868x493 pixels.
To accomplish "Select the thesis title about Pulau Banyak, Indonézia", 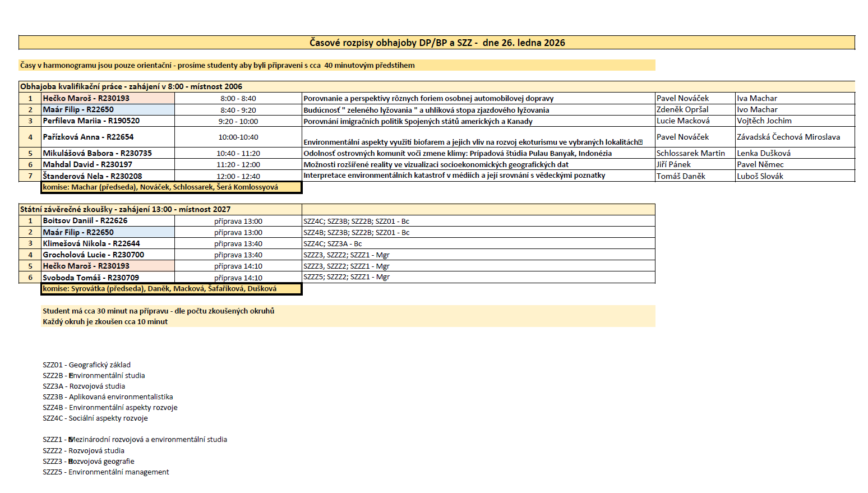I will pos(457,153).
